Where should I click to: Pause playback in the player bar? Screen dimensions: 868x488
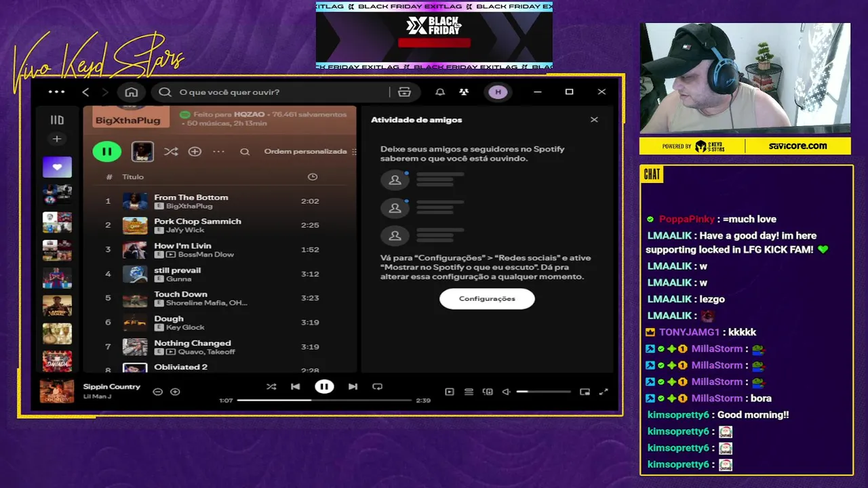tap(324, 387)
